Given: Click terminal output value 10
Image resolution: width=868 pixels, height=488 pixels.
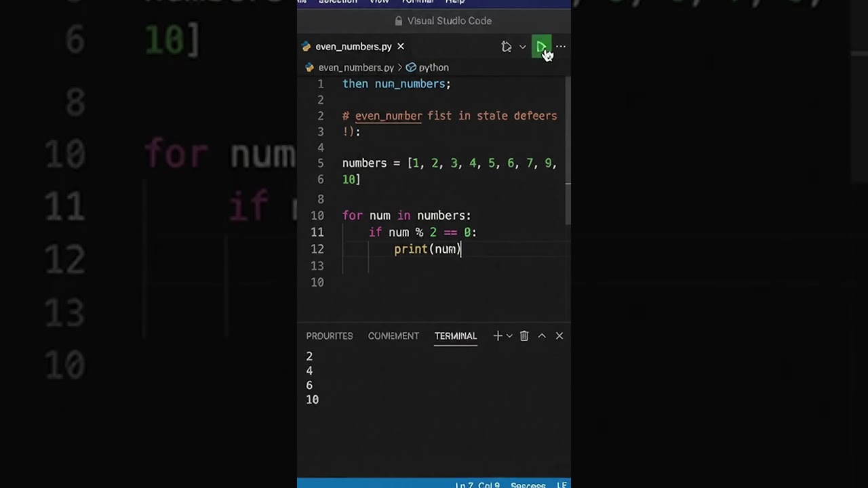Looking at the screenshot, I should [312, 400].
